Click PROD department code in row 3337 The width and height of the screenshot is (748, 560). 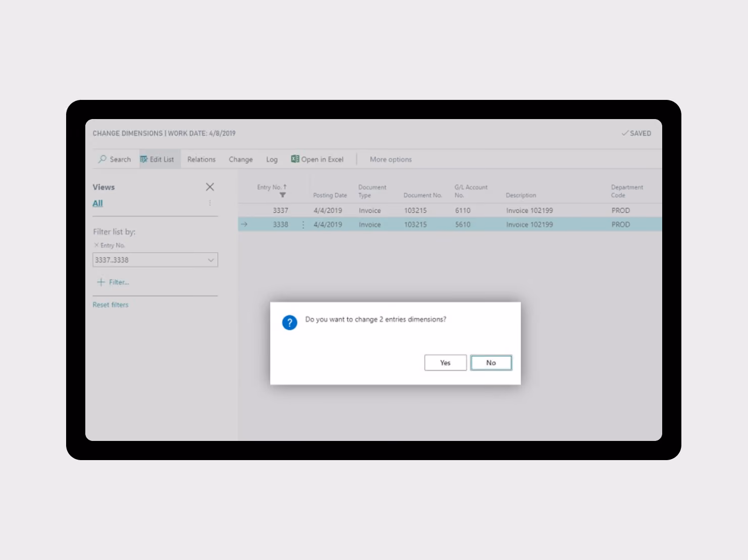tap(621, 210)
